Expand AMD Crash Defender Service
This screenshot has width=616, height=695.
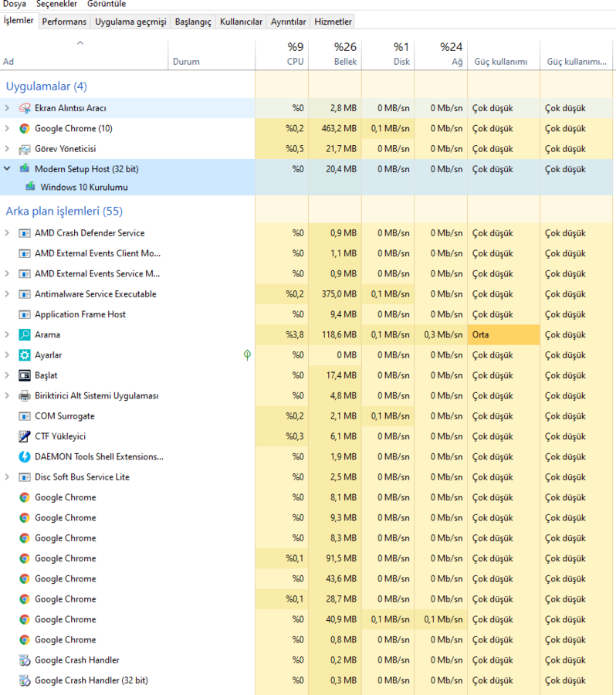7,233
